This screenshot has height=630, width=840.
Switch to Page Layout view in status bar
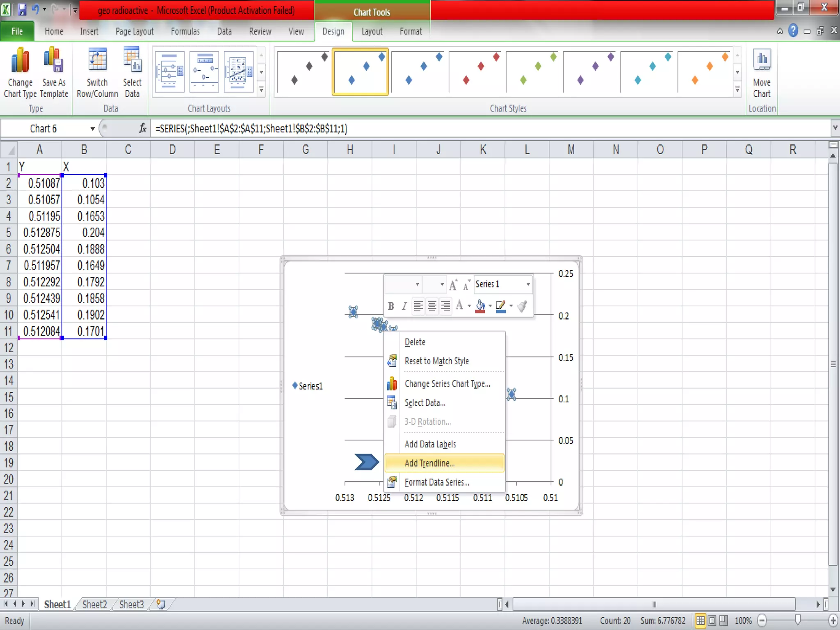[x=712, y=621]
